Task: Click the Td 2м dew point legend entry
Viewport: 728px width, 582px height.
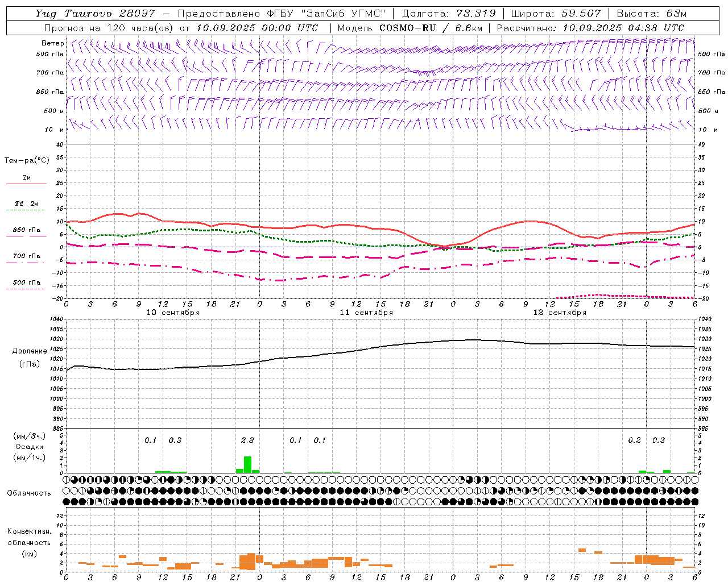Action: (x=27, y=203)
